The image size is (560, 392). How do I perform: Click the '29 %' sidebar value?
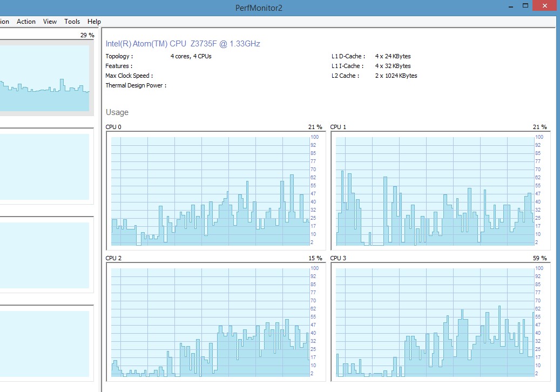(x=87, y=35)
